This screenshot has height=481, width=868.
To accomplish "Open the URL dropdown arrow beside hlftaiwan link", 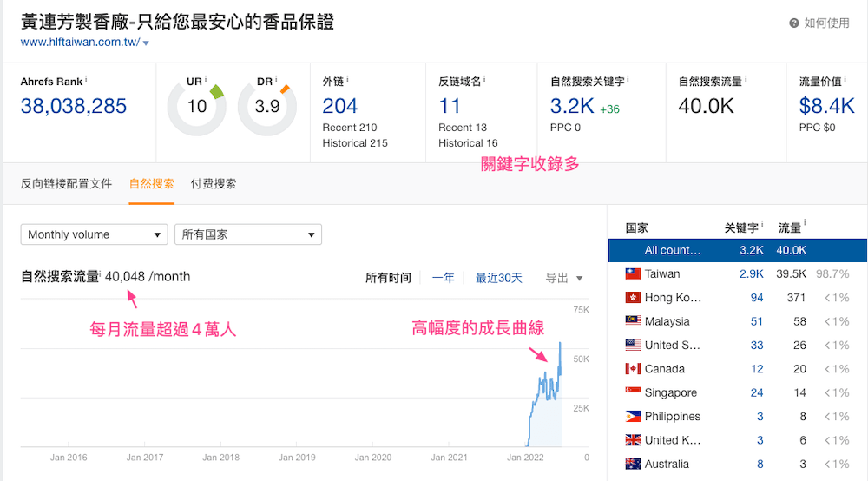I will [146, 43].
